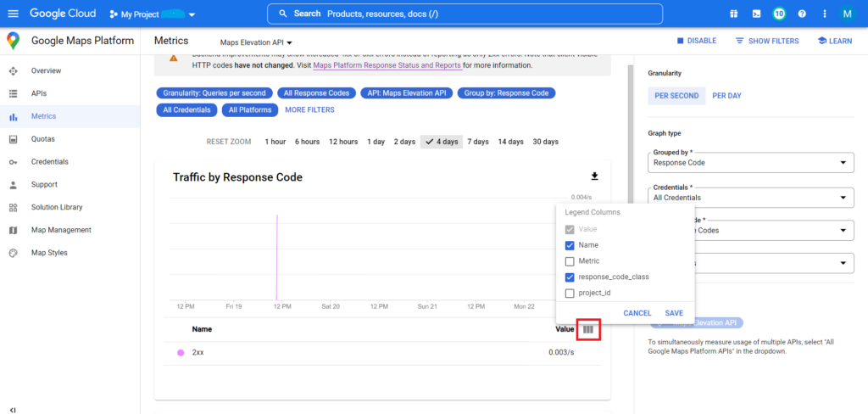The height and width of the screenshot is (414, 868).
Task: Click the Solution Library icon
Action: [14, 207]
